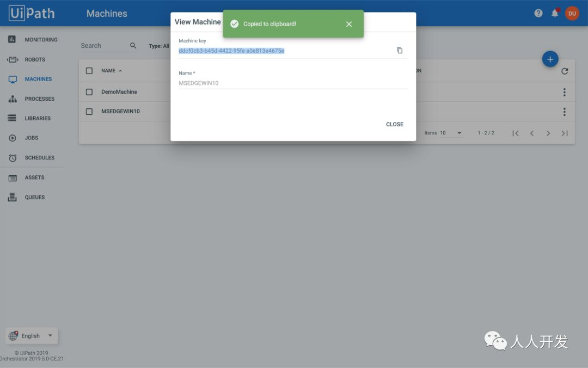Image resolution: width=588 pixels, height=368 pixels.
Task: Click the globe language icon
Action: [x=13, y=336]
